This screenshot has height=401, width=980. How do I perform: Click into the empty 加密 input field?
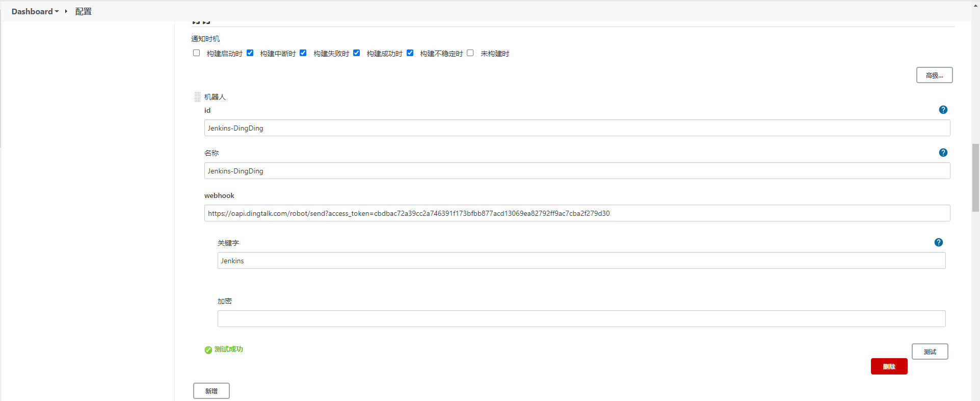pos(581,319)
